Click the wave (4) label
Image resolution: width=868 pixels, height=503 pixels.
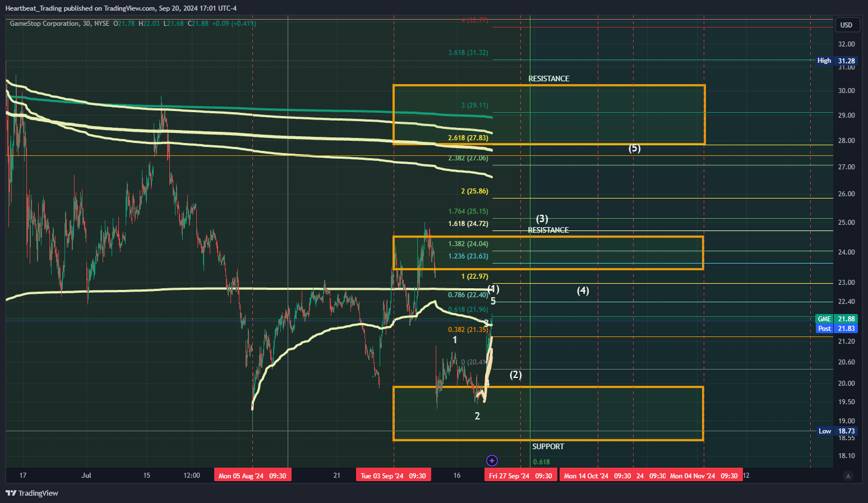pyautogui.click(x=583, y=290)
